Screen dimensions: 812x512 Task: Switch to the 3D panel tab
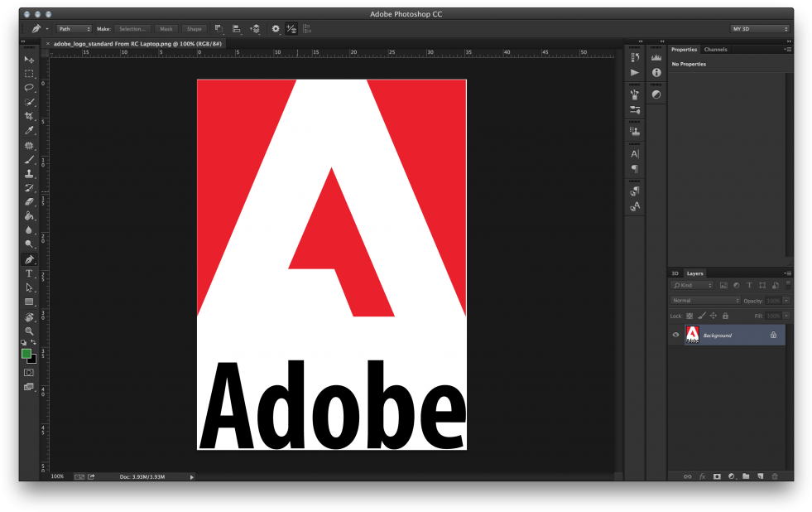coord(675,273)
